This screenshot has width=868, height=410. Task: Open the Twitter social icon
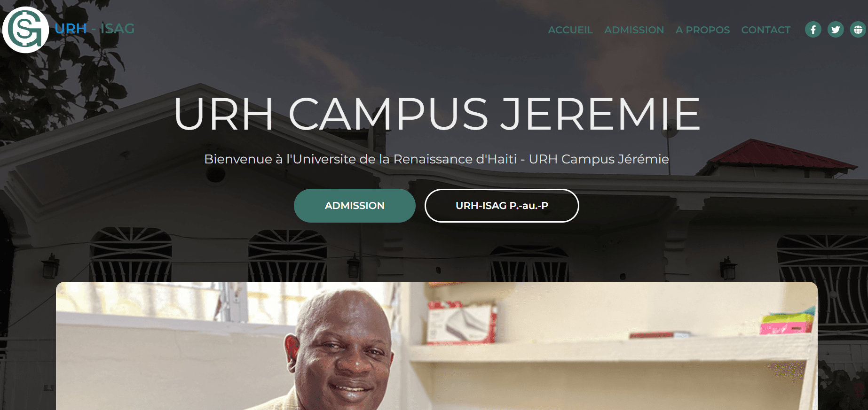point(836,30)
